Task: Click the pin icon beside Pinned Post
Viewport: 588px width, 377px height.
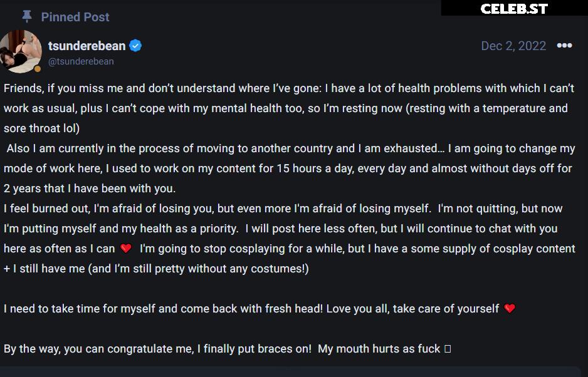Action: click(26, 16)
